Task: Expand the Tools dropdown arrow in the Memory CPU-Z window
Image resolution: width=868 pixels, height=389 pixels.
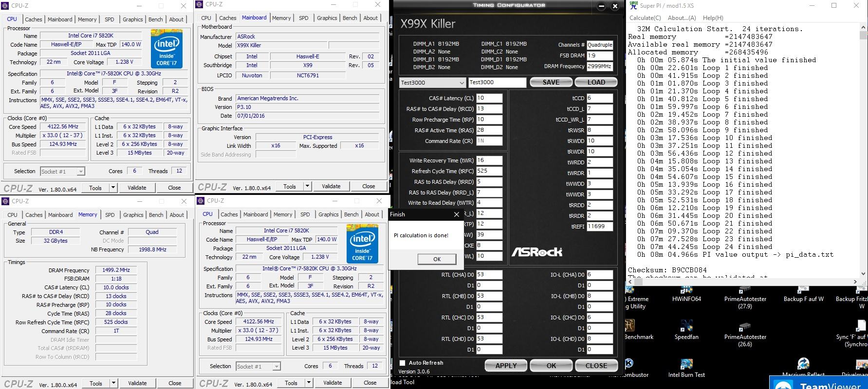Action: [114, 383]
